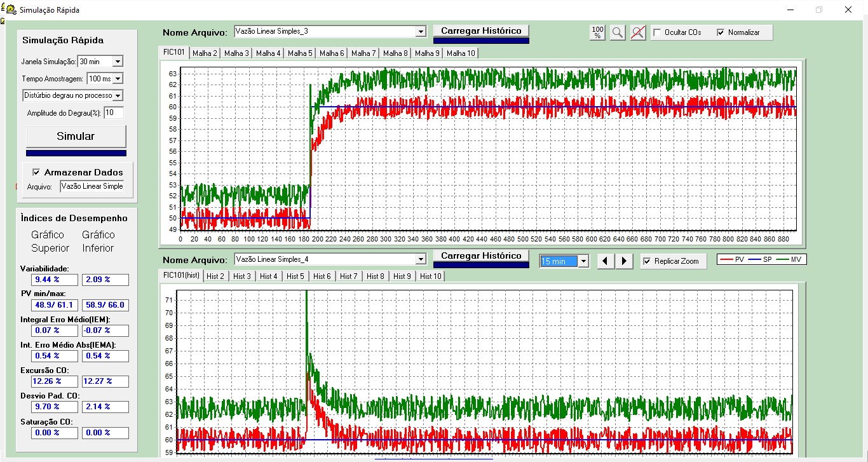The image size is (868, 462).
Task: Click the IEM -0.07 % value
Action: 105,330
